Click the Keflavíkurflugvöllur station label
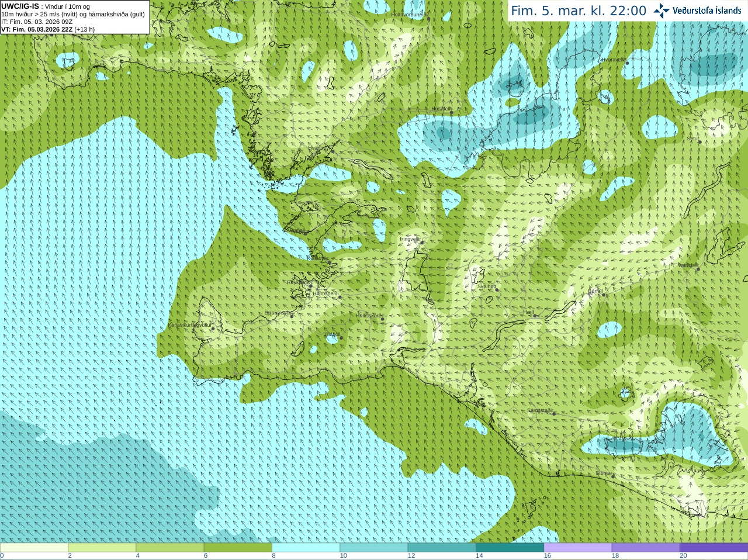The width and height of the screenshot is (748, 560). click(x=189, y=325)
